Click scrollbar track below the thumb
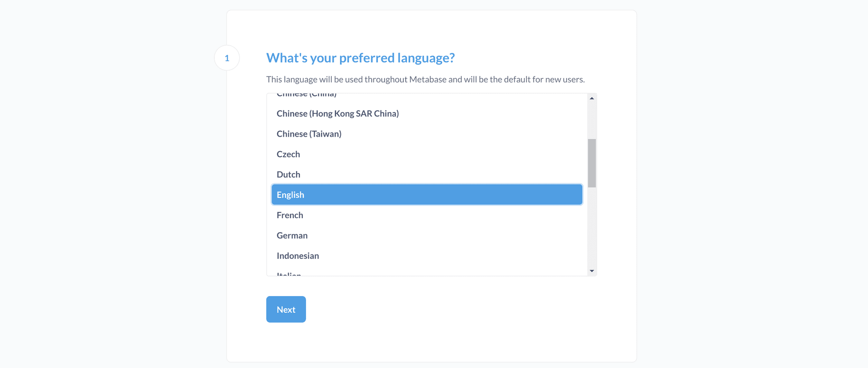Image resolution: width=868 pixels, height=368 pixels. pyautogui.click(x=592, y=226)
